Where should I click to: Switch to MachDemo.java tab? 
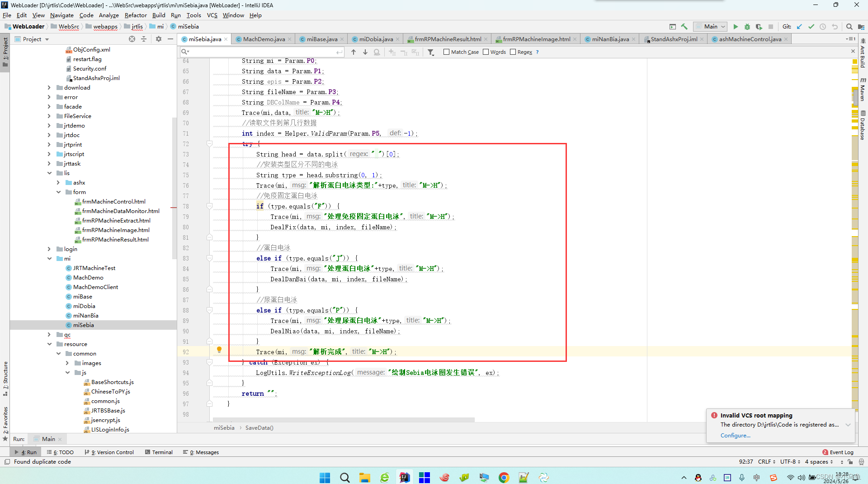(x=264, y=39)
